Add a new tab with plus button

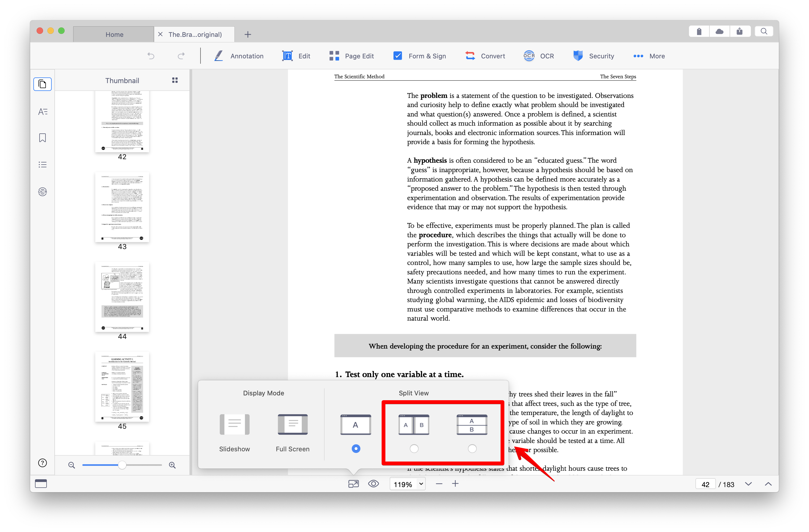(x=248, y=34)
